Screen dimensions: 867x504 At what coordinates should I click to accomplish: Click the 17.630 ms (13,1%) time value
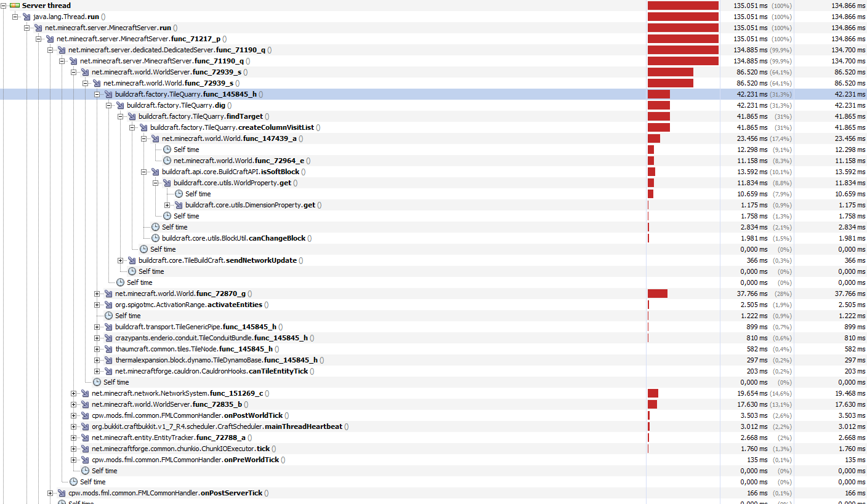coord(764,404)
